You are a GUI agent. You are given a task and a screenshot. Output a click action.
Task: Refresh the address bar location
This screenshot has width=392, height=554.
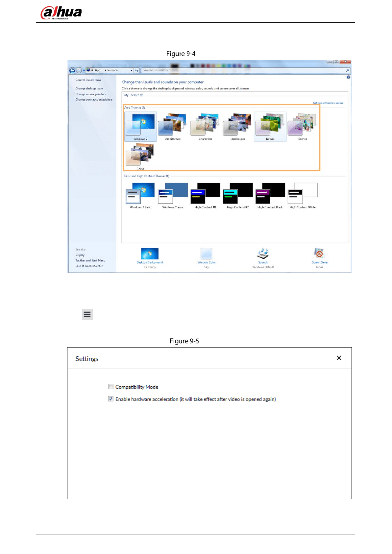(x=137, y=70)
